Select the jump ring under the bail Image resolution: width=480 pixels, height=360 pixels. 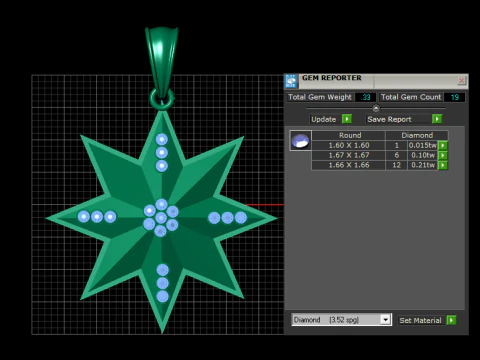162,99
